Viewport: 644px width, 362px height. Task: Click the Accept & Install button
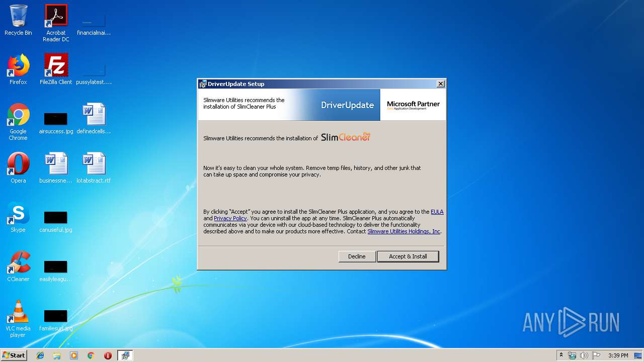point(408,256)
